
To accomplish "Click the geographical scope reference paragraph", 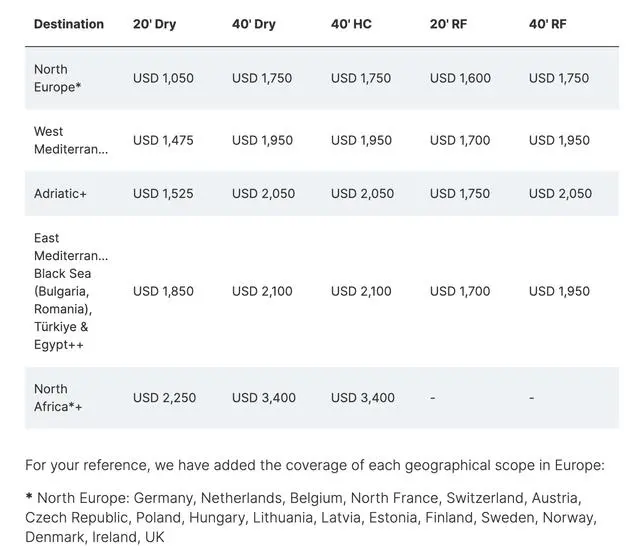I will point(314,465).
